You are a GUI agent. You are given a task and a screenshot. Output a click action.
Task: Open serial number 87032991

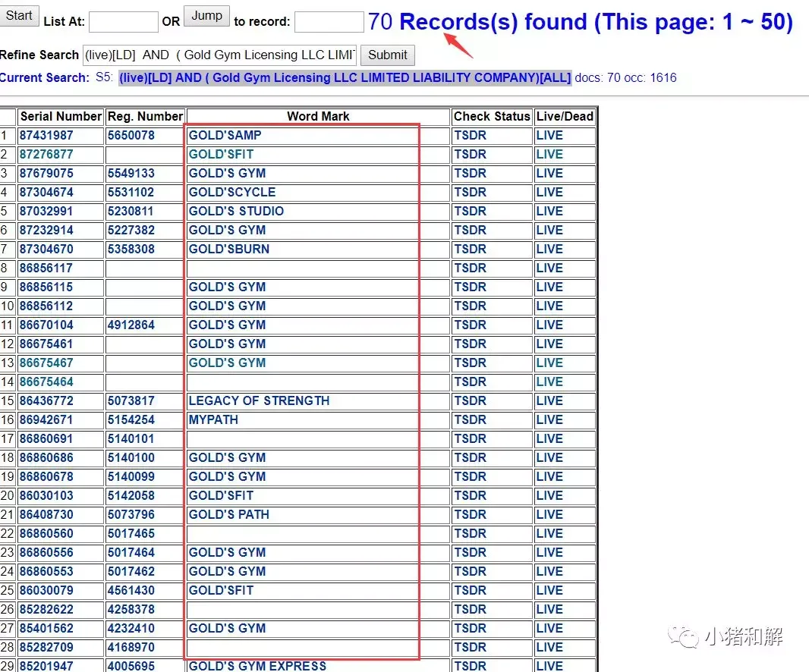(46, 212)
